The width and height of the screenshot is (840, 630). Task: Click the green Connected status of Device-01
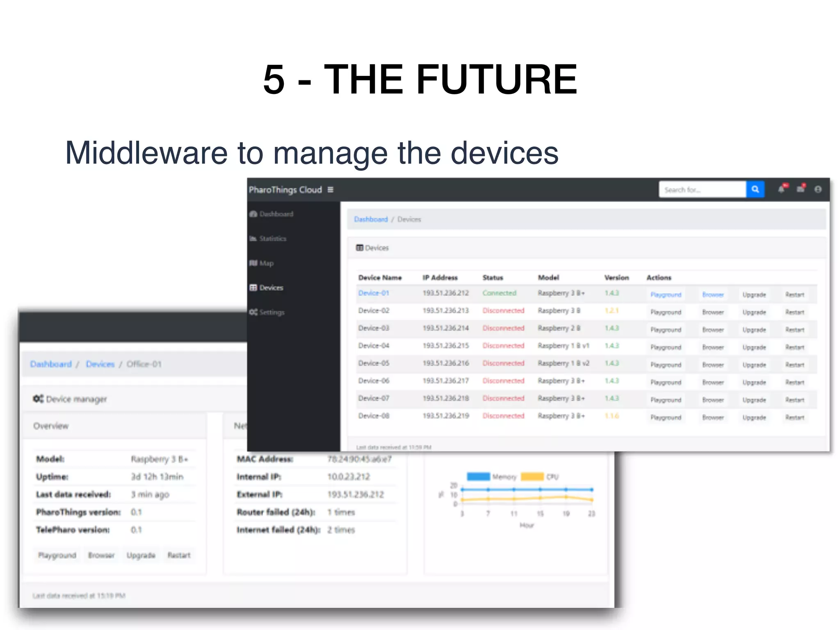(x=499, y=293)
